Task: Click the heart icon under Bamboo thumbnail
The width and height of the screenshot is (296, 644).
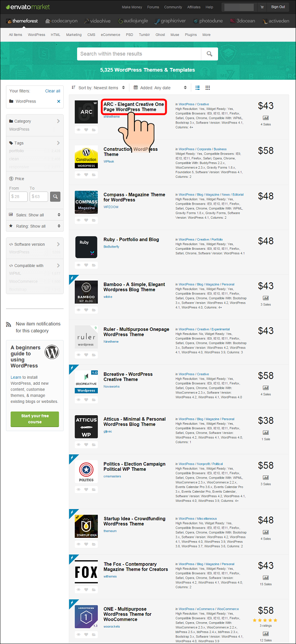Action: [86, 310]
